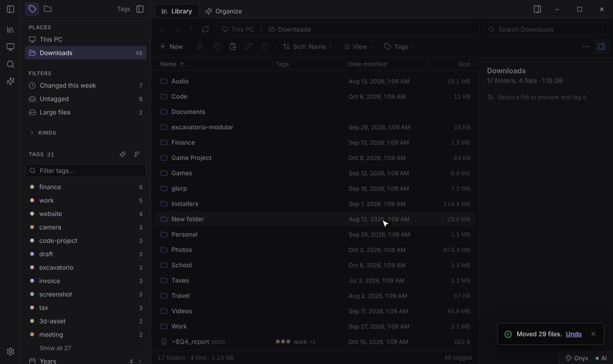The height and width of the screenshot is (364, 613).
Task: Open the computer icon in rail
Action: tap(11, 47)
